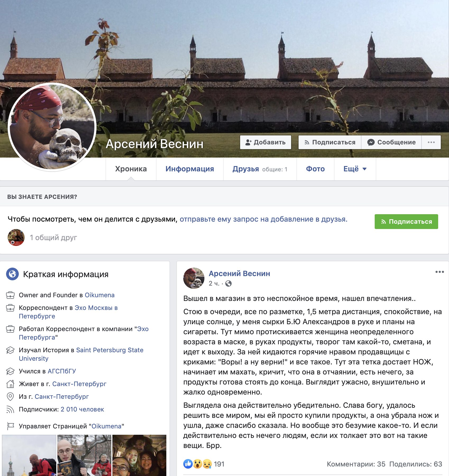The image size is (449, 476).
Task: Click the 2 010 человек followers link
Action: coord(82,409)
